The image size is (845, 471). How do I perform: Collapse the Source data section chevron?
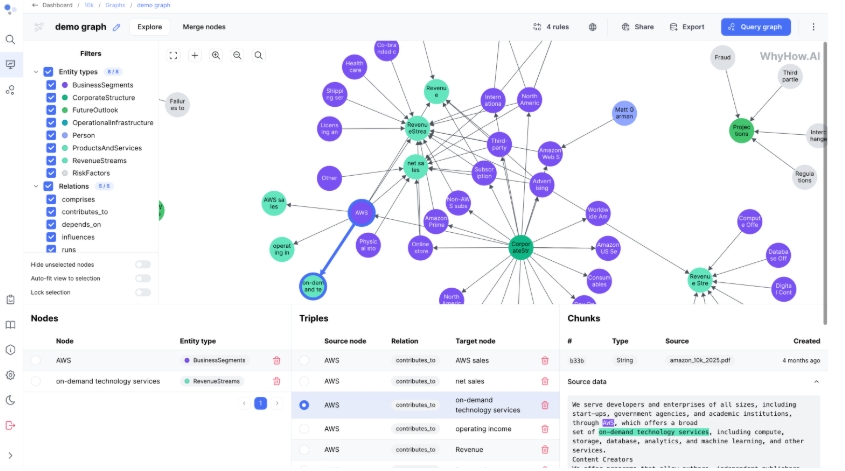tap(816, 382)
